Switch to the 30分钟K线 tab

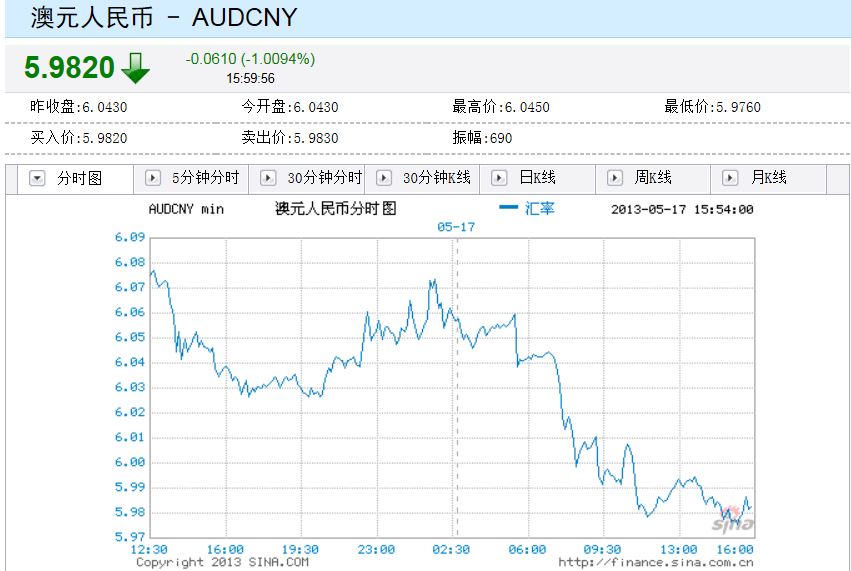tap(422, 179)
